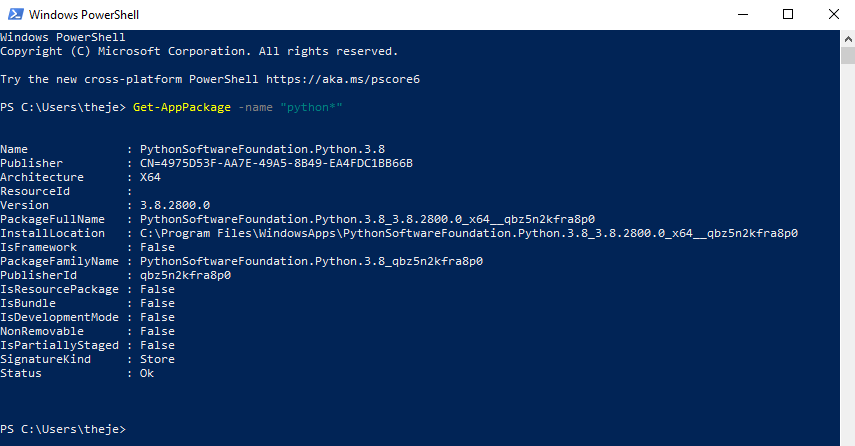This screenshot has width=855, height=446.
Task: Click the Publisher CN value
Action: tap(276, 163)
